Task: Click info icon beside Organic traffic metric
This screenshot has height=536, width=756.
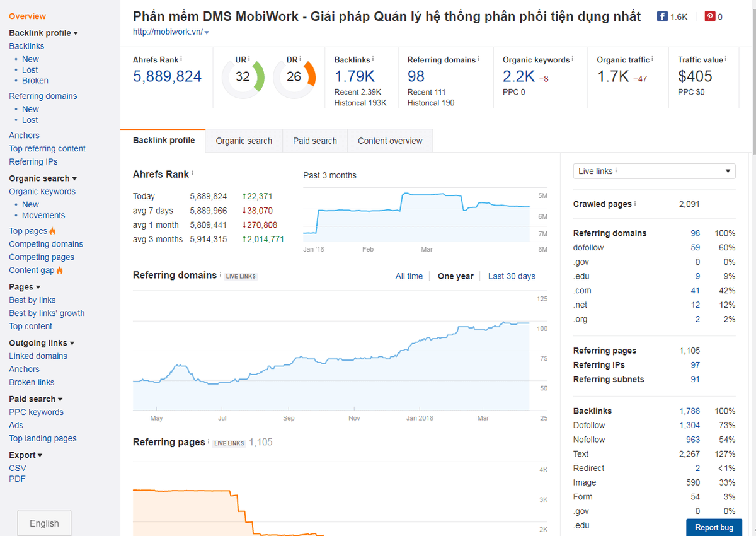Action: pos(652,59)
